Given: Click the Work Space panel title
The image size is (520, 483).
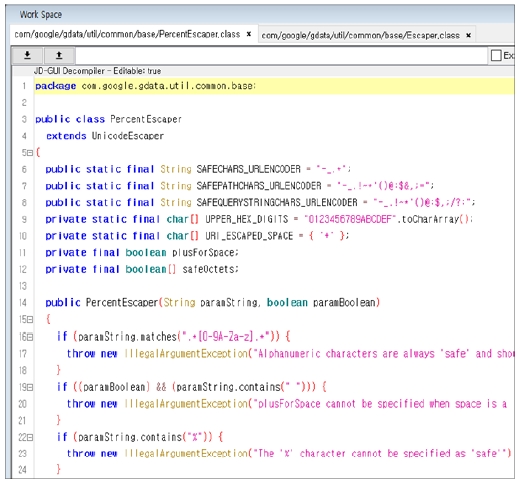Looking at the screenshot, I should pyautogui.click(x=41, y=15).
